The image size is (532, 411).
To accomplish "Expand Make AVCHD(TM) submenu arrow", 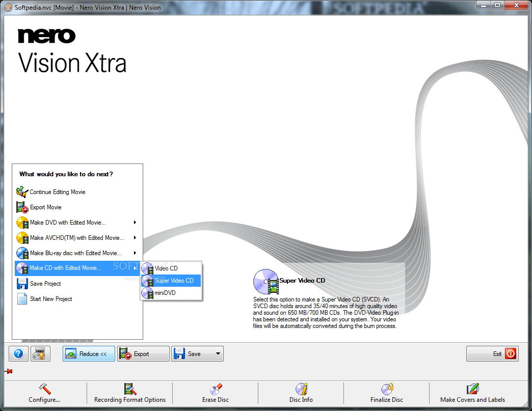I will coord(135,238).
